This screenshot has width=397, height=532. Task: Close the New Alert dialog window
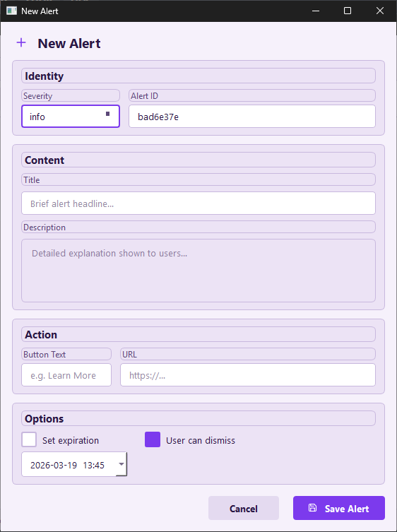pyautogui.click(x=380, y=11)
